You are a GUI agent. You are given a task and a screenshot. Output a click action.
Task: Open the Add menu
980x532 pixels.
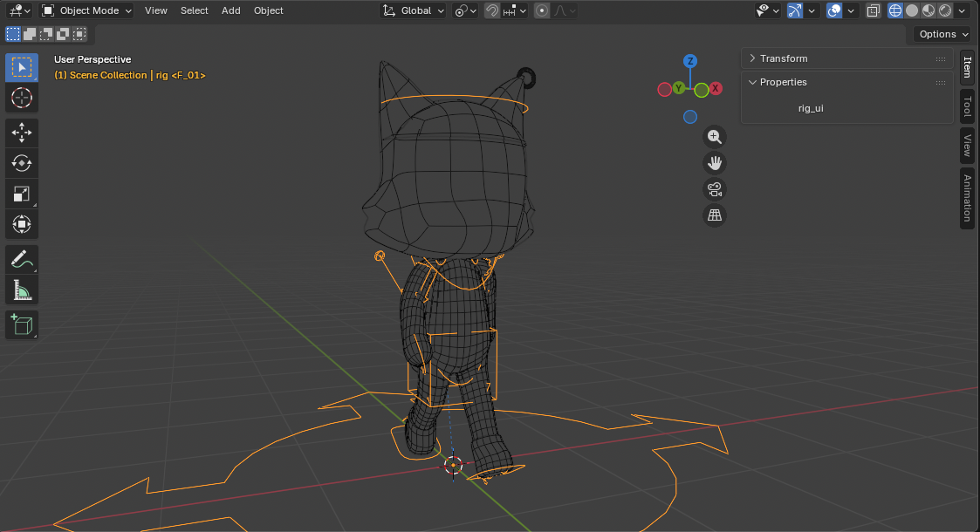pos(230,10)
